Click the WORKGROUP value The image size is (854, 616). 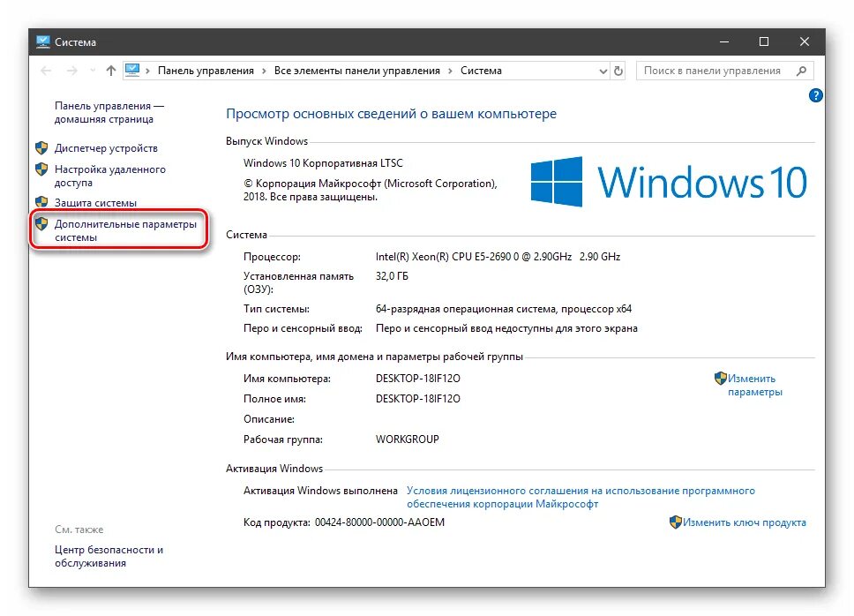tap(407, 439)
